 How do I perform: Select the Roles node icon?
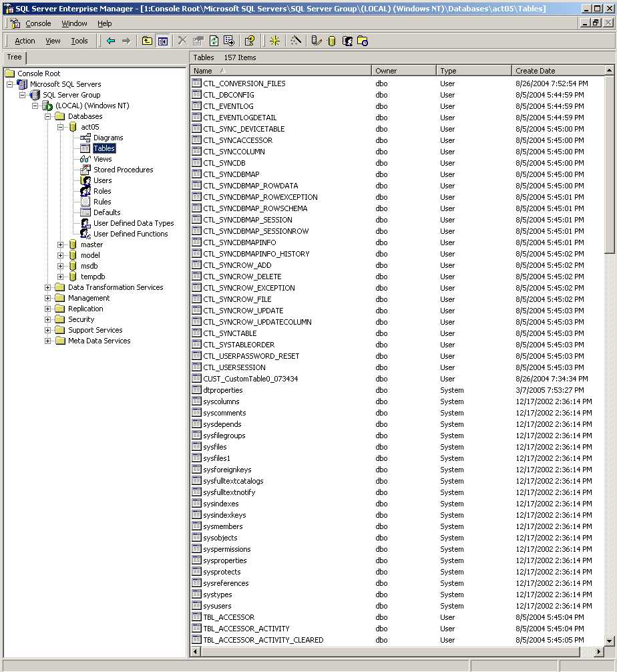[x=85, y=191]
